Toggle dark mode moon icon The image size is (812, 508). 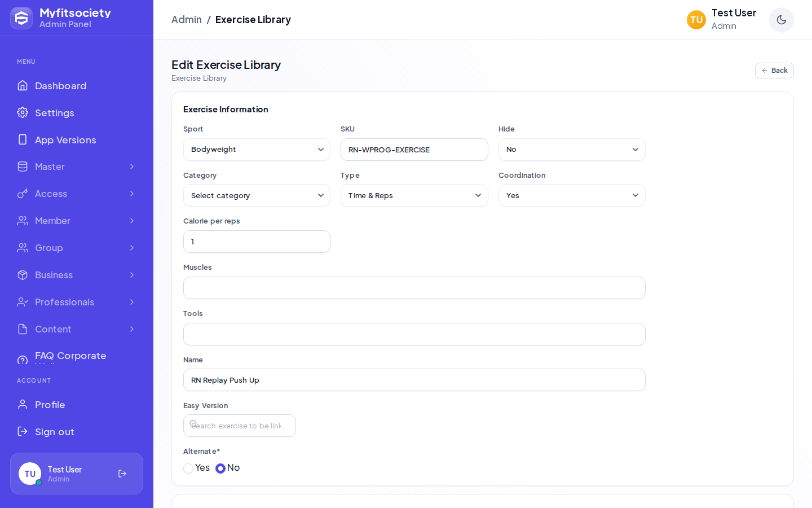[782, 20]
